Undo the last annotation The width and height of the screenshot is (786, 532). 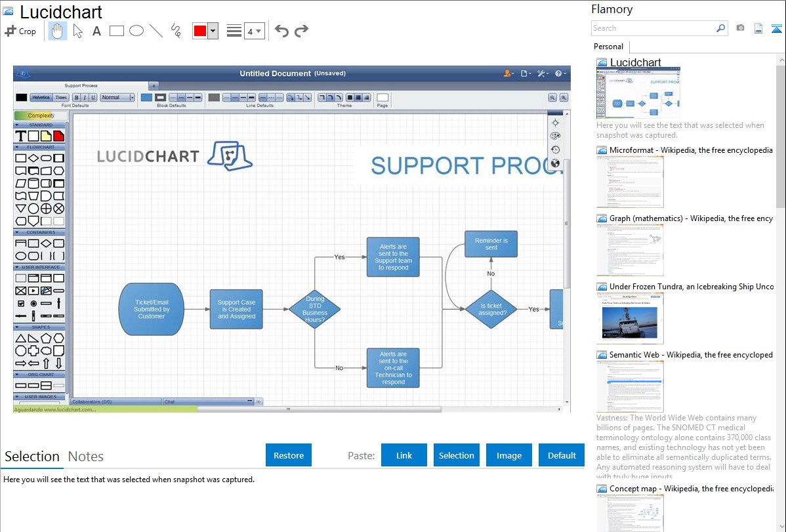point(281,31)
